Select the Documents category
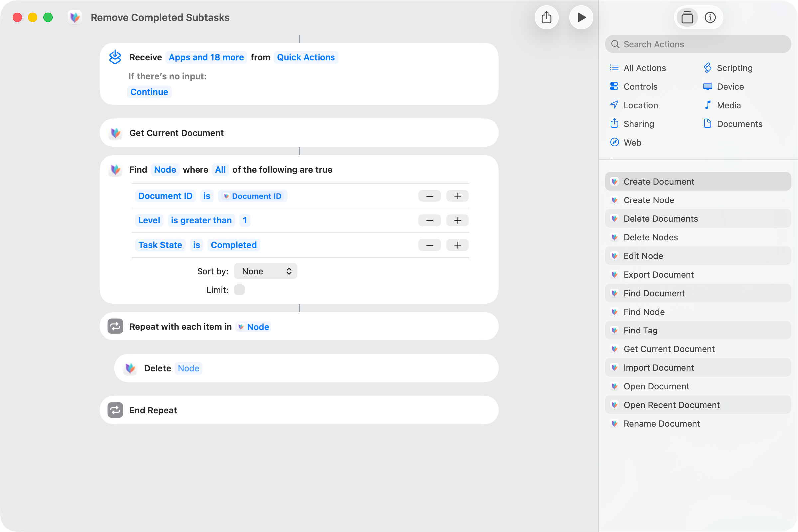The width and height of the screenshot is (798, 532). click(733, 124)
